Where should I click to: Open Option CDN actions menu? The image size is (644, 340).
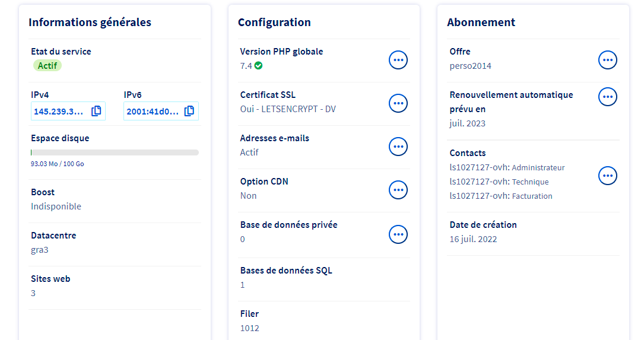pos(398,190)
